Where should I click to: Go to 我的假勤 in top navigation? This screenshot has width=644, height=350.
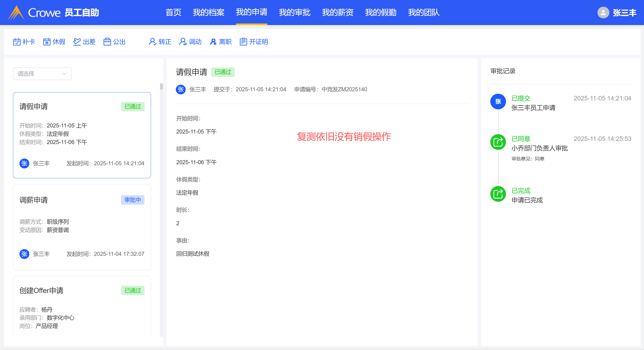coord(380,13)
